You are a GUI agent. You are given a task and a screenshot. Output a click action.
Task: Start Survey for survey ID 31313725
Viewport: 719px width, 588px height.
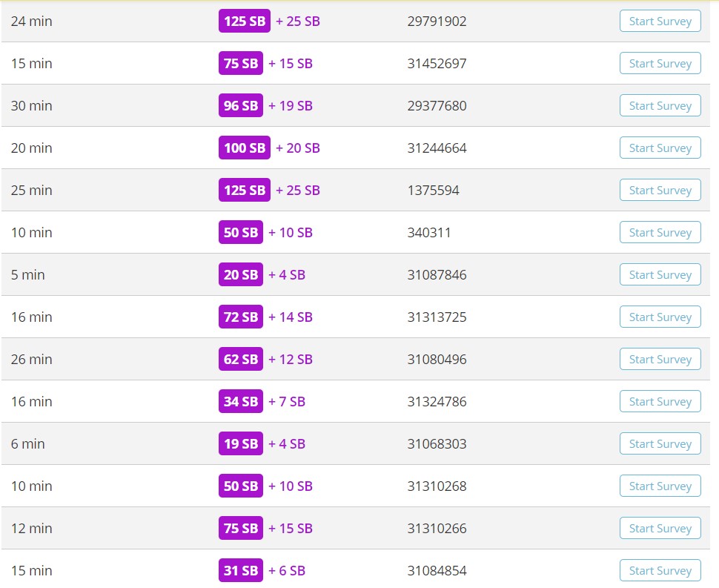click(x=660, y=317)
